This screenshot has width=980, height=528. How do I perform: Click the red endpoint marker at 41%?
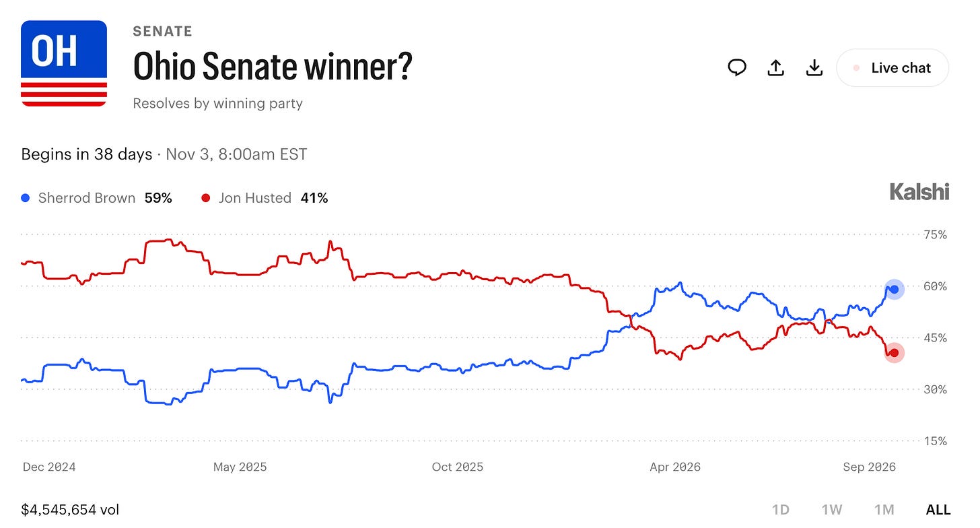894,353
